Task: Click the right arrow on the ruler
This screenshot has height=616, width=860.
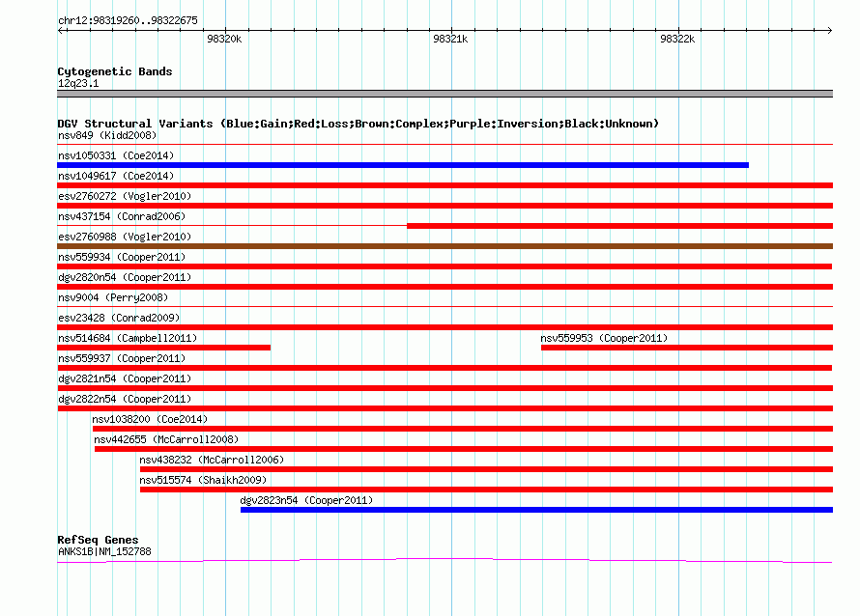Action: tap(830, 31)
